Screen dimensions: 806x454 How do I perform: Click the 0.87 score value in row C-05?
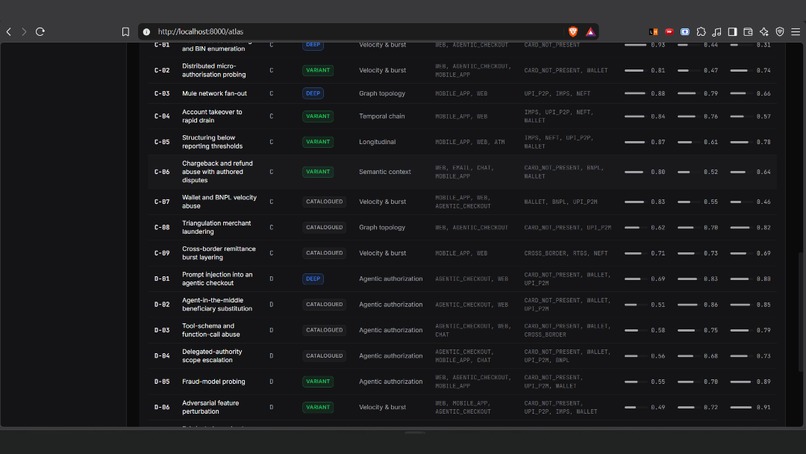[x=658, y=142]
